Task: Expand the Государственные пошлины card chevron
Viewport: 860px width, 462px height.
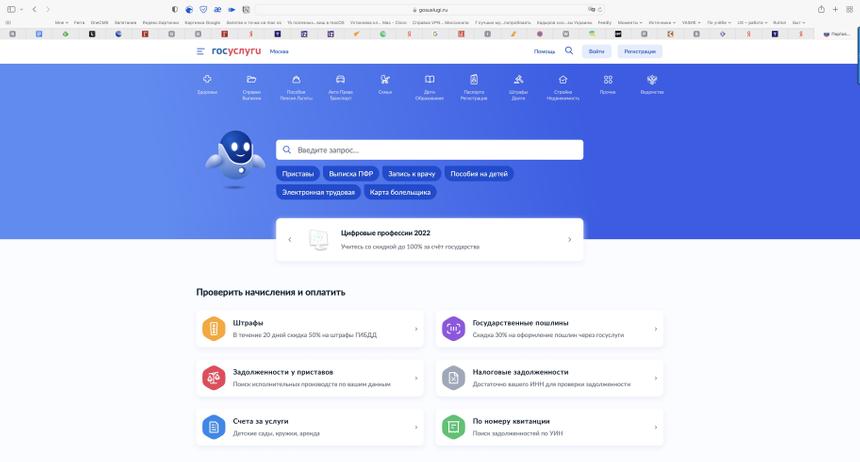Action: tap(655, 329)
